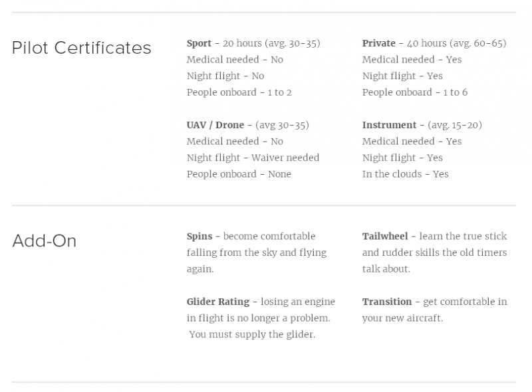Viewport: 532px width, 392px height.
Task: Click the Transition add-on label
Action: (x=387, y=302)
